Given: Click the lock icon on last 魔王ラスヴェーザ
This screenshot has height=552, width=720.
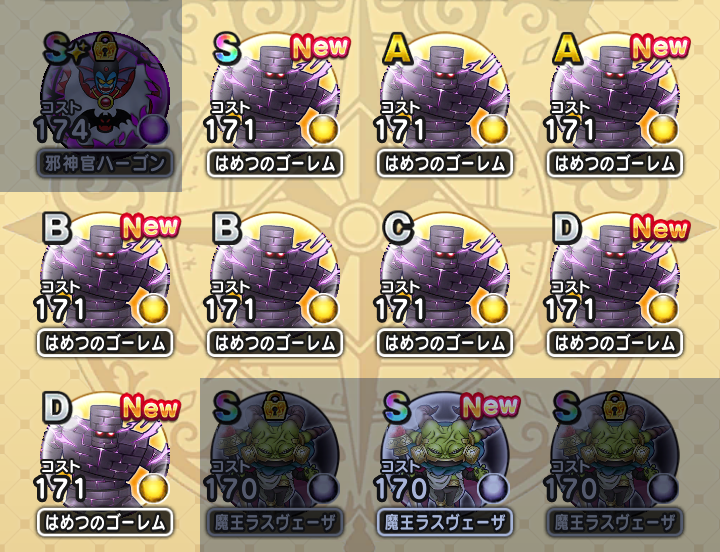Looking at the screenshot, I should pos(614,406).
